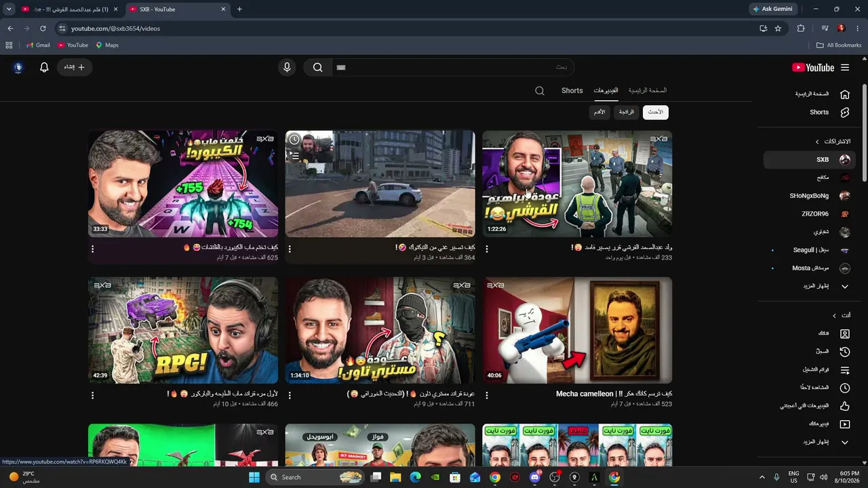
Task: Go back to the previous page
Action: [x=10, y=28]
